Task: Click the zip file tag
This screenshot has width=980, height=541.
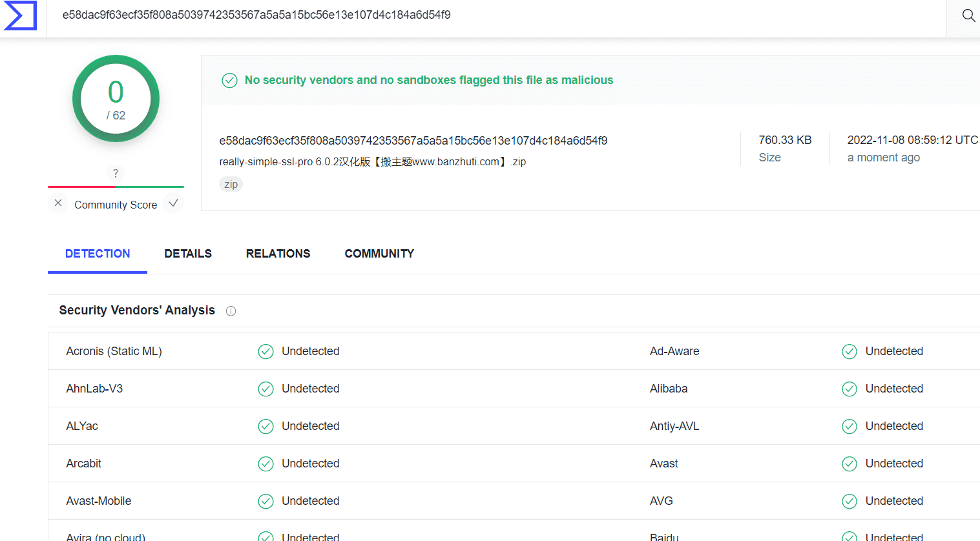Action: click(x=231, y=184)
